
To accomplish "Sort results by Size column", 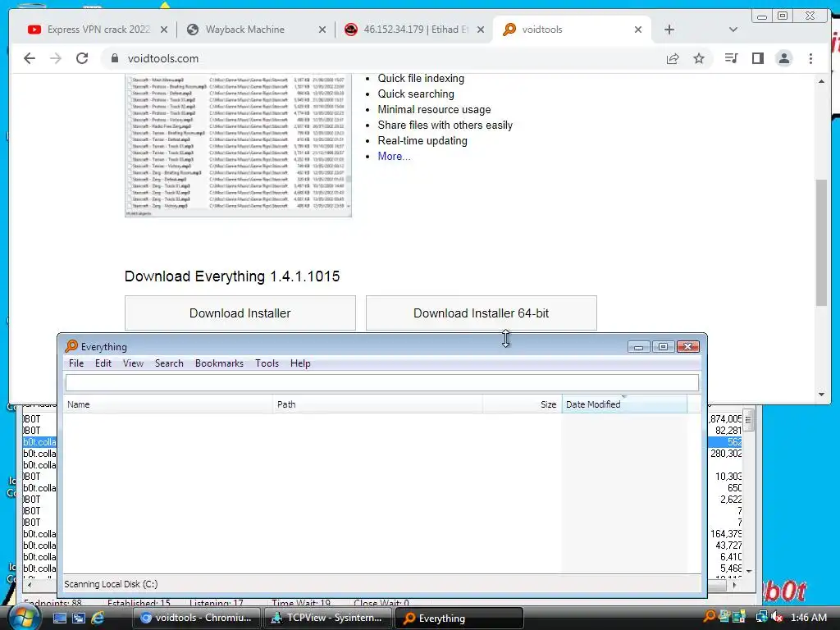I will click(x=522, y=404).
